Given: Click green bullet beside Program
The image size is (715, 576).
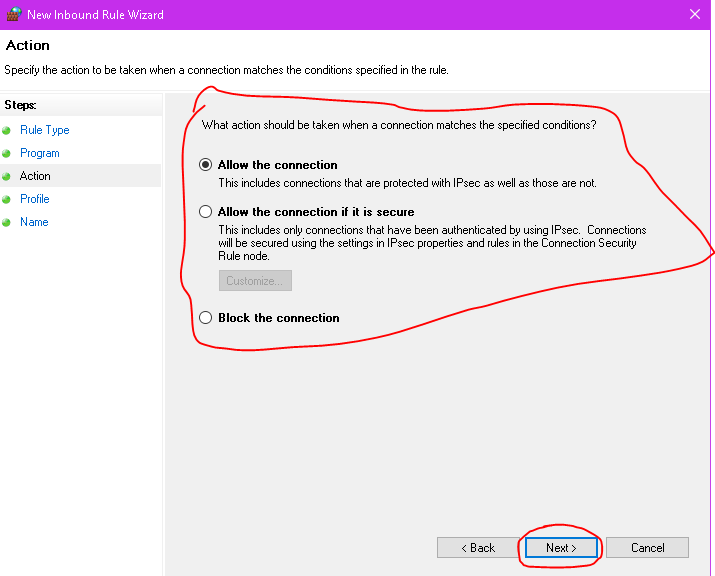Looking at the screenshot, I should [x=6, y=154].
